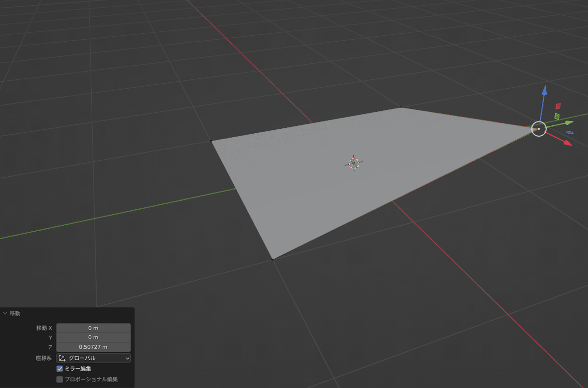
Task: Click the blue plane handle of the move gizmo
Action: (569, 132)
